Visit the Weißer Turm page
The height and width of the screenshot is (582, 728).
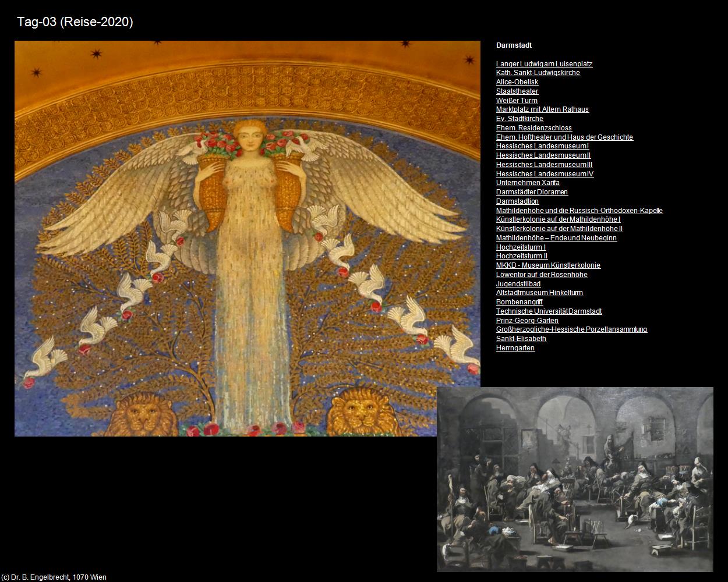[x=517, y=101]
